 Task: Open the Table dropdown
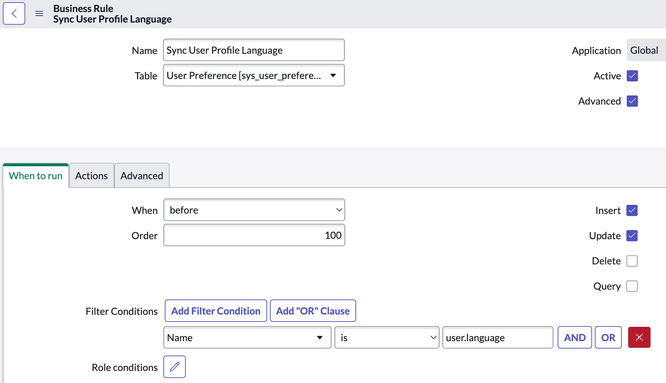point(254,76)
